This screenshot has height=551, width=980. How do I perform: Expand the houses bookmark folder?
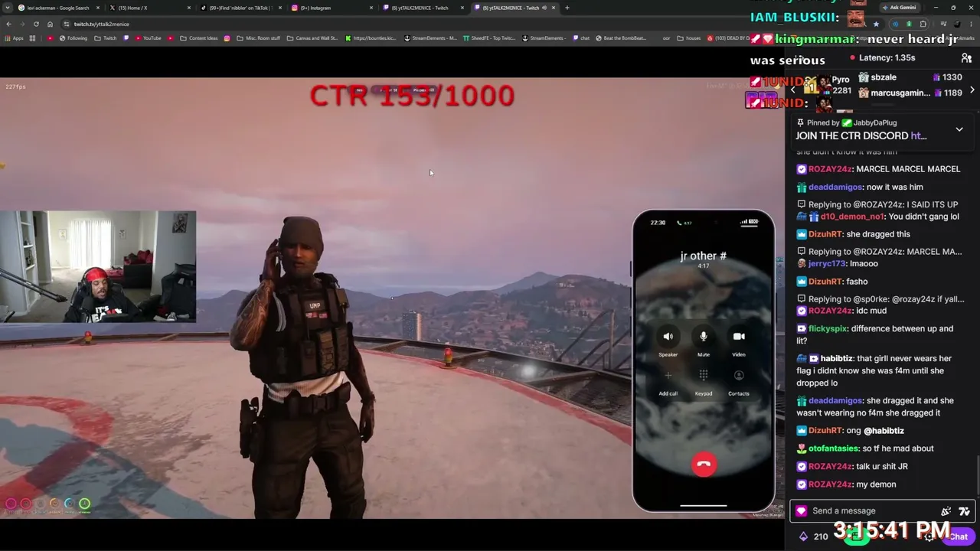[689, 38]
